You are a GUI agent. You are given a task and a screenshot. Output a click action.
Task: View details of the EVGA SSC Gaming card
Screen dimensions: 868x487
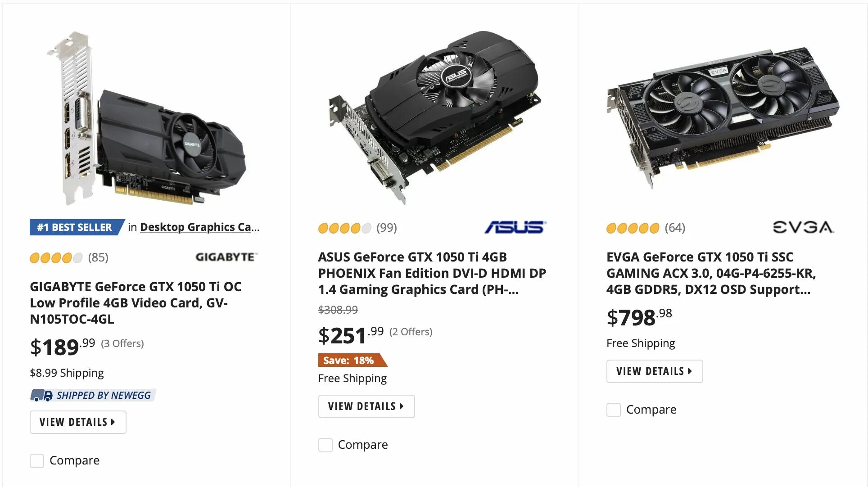[655, 371]
